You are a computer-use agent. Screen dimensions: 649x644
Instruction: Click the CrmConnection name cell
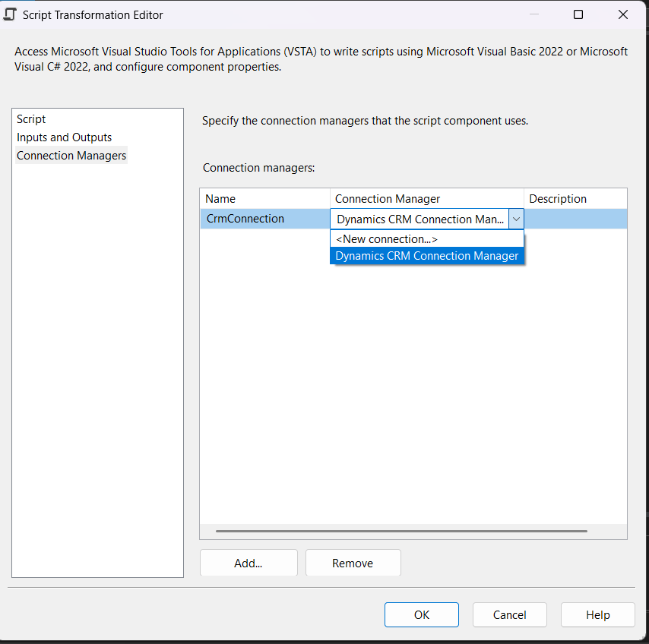point(265,219)
